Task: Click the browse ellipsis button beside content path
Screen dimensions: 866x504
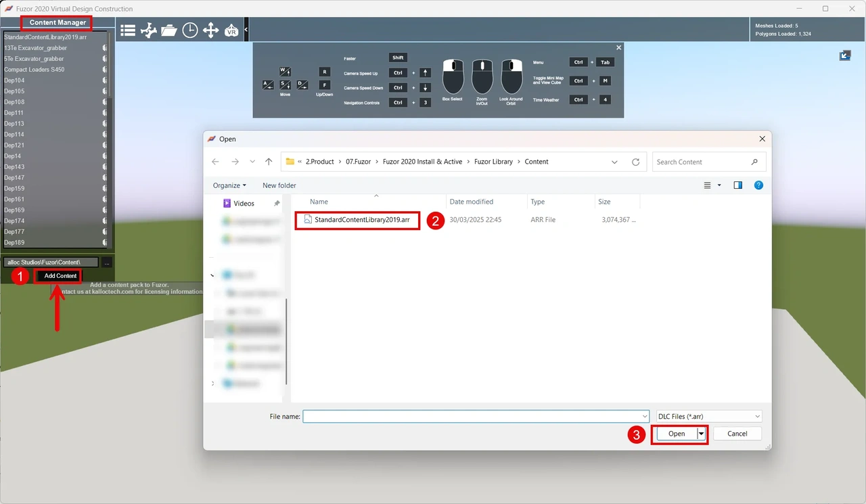Action: click(x=107, y=262)
